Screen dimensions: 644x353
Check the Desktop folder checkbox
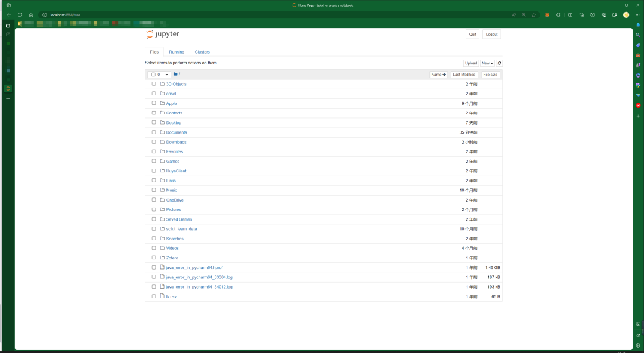(154, 122)
